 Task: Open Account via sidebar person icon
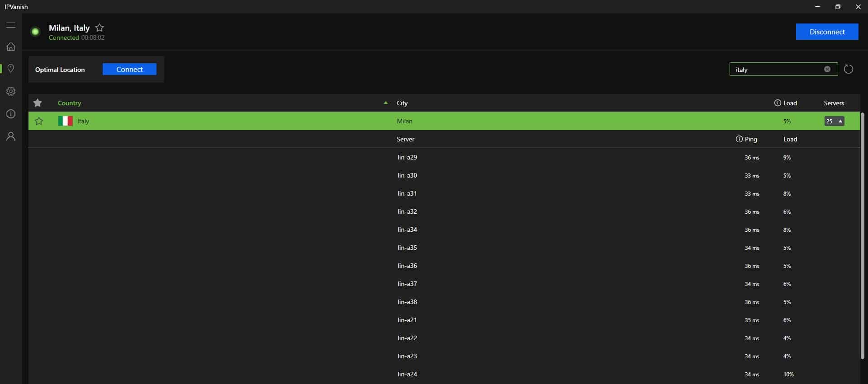11,136
